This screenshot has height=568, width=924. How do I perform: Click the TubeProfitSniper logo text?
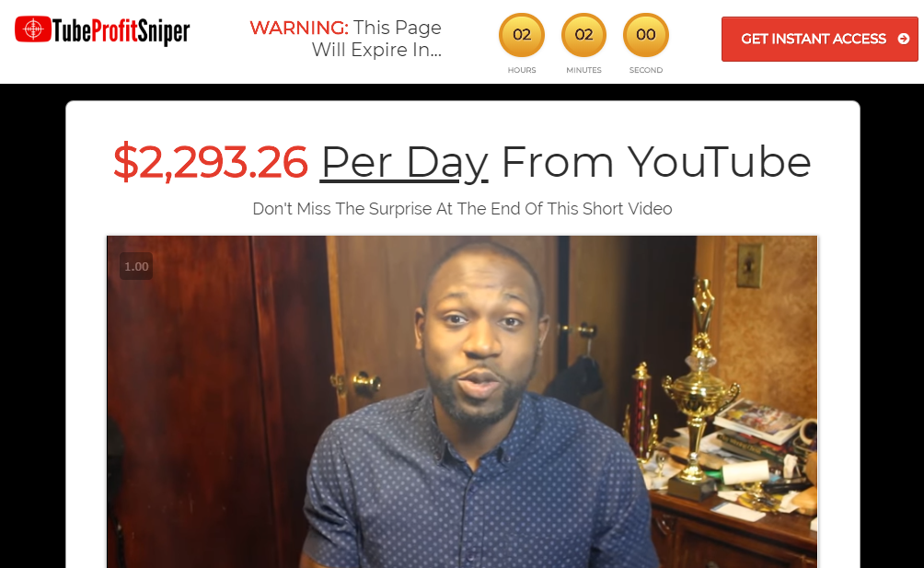click(x=121, y=31)
